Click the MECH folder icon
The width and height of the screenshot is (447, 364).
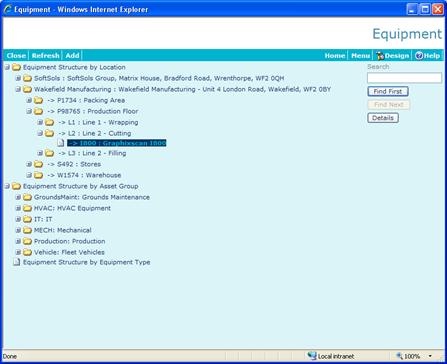tap(27, 230)
